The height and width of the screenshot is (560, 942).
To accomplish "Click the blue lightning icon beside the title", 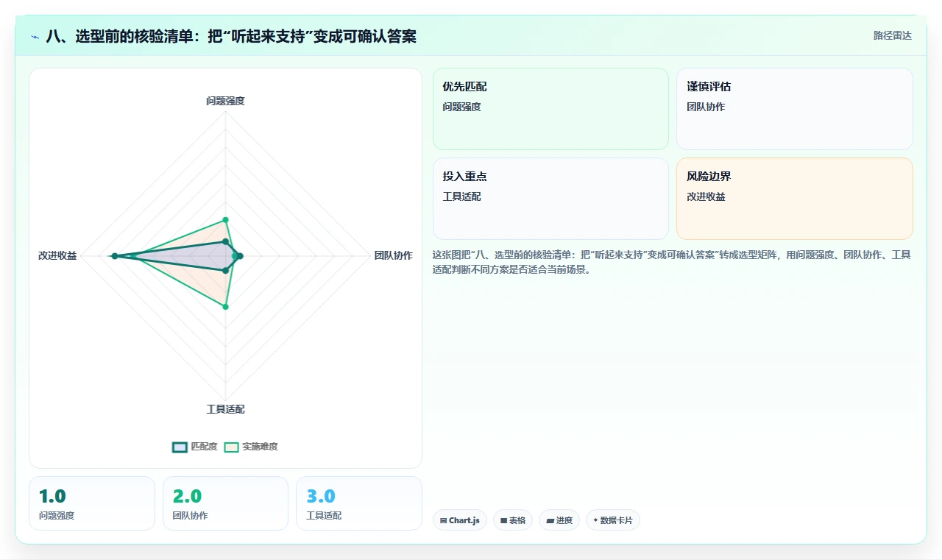I will coord(35,37).
